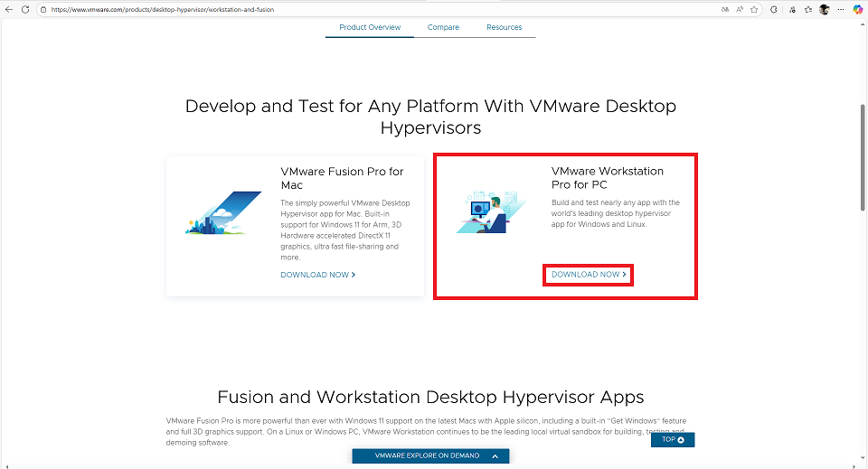This screenshot has height=469, width=868.
Task: Open the VMware Explore On Demand banner
Action: [430, 456]
